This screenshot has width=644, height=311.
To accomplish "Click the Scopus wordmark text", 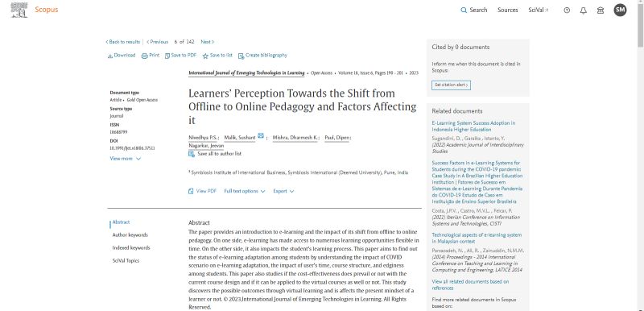I will pyautogui.click(x=47, y=10).
